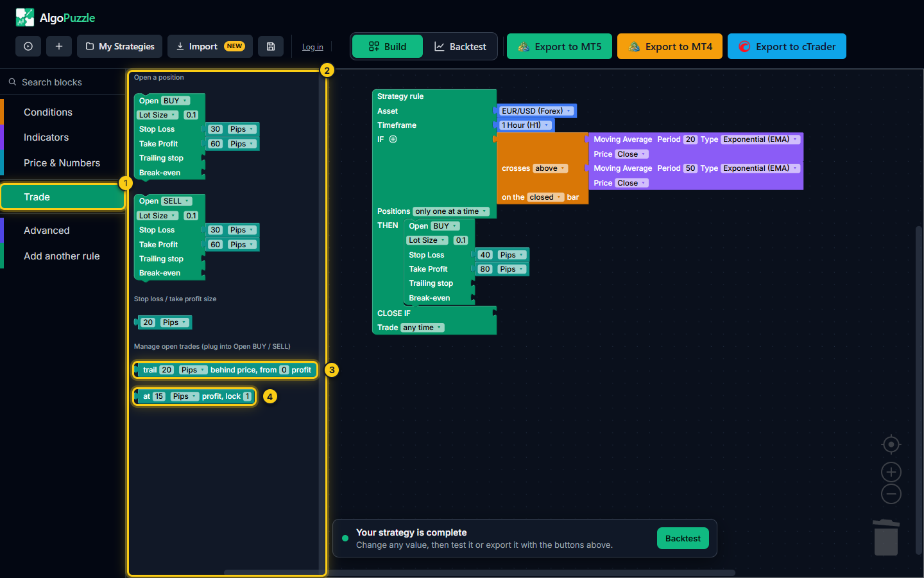Screen dimensions: 924x578
Task: Open Conditions block category
Action: [63, 112]
